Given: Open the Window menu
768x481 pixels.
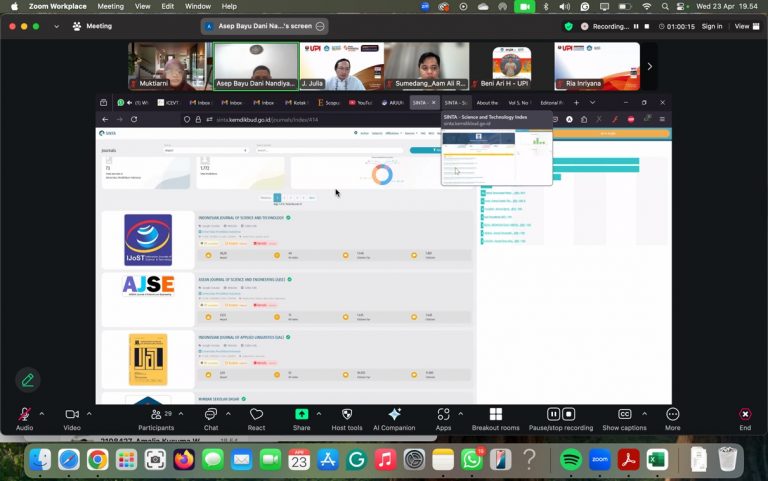Looking at the screenshot, I should click(x=198, y=6).
